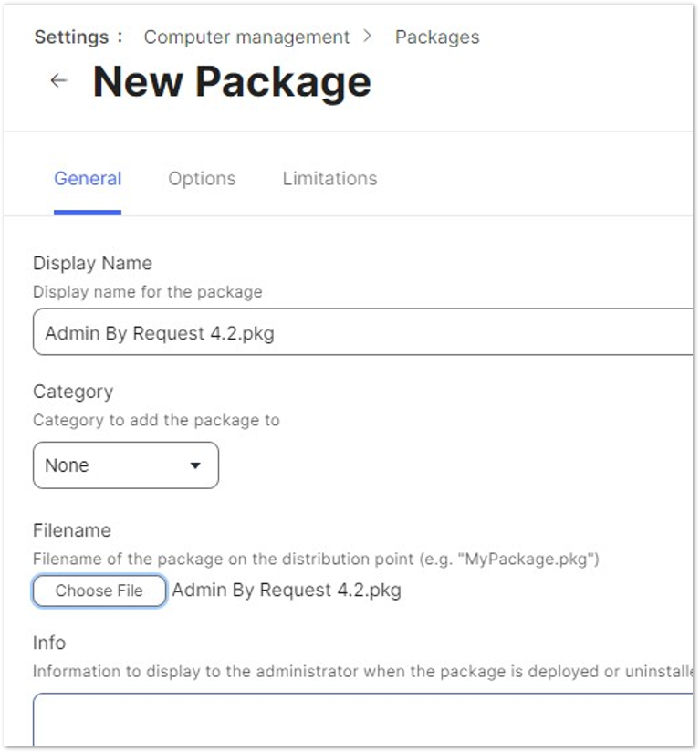Click the Choose File button
This screenshot has height=753, width=700.
(x=99, y=591)
